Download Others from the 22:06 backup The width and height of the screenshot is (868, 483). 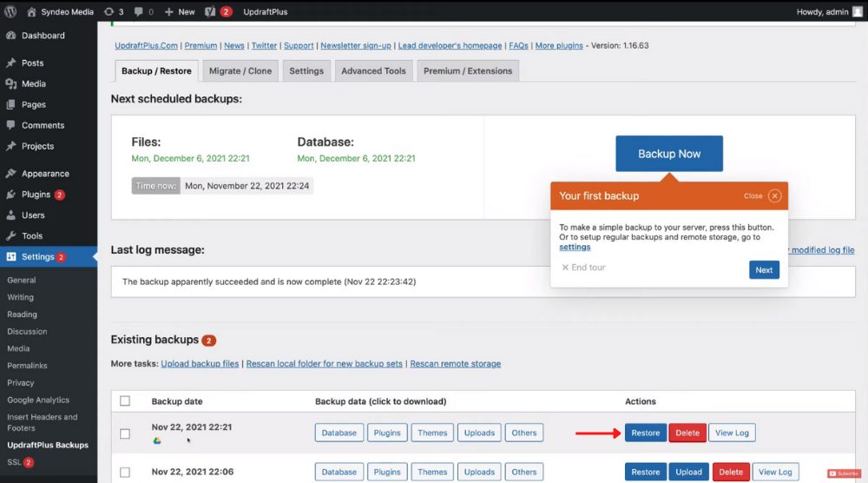coord(523,472)
